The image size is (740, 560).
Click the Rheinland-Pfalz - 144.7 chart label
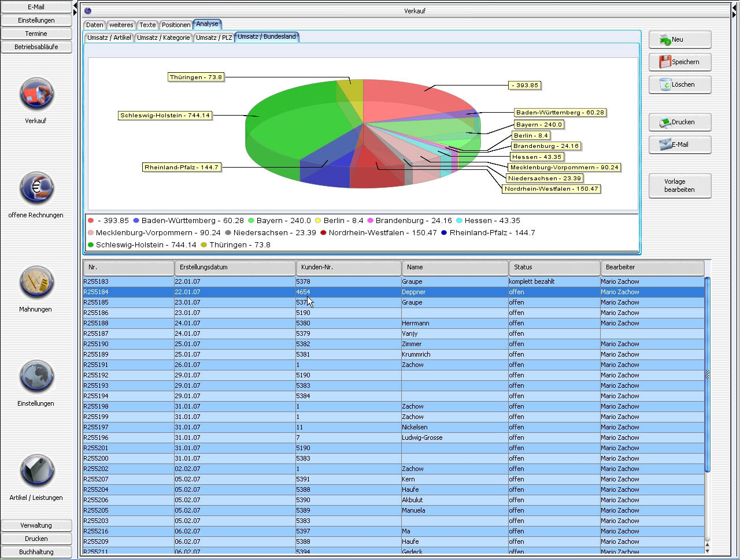pyautogui.click(x=182, y=168)
